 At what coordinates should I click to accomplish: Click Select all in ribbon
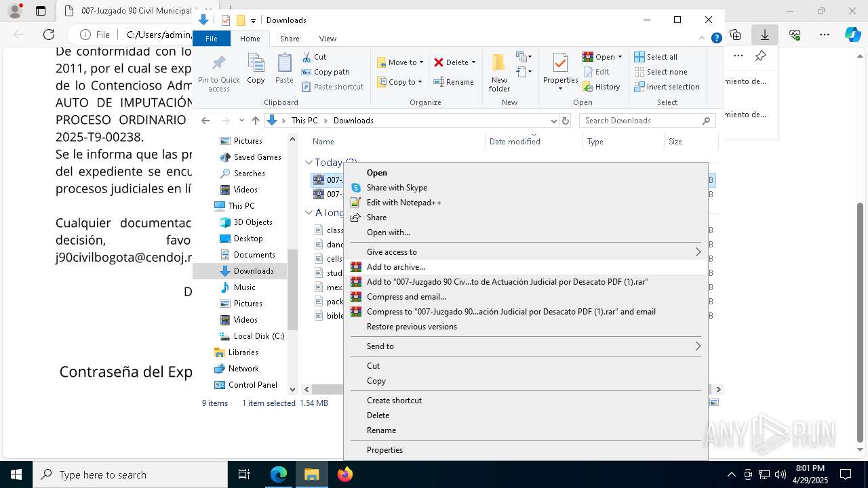656,57
